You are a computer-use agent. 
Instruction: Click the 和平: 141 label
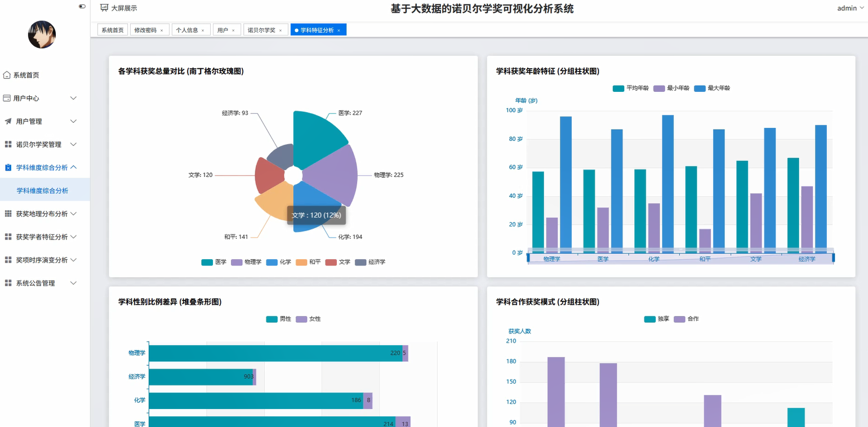[236, 237]
